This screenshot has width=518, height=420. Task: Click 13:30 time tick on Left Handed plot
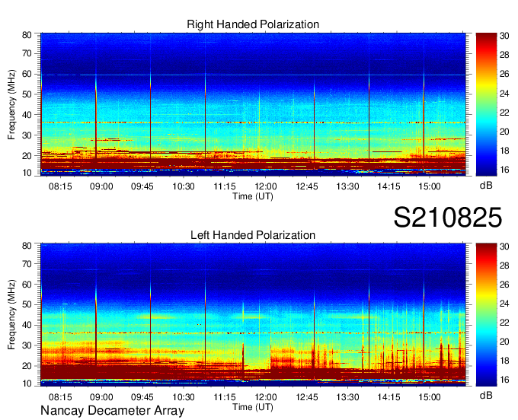click(347, 397)
